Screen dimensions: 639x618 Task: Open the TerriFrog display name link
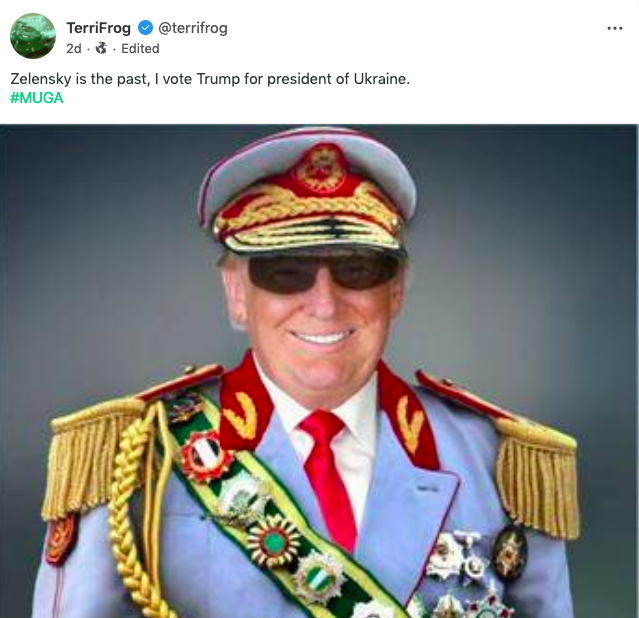(98, 28)
